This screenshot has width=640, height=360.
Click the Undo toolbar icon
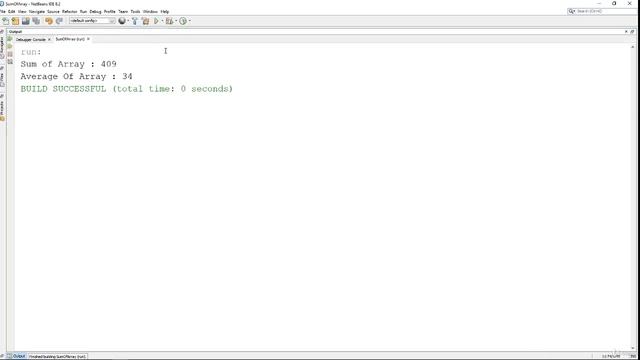(x=49, y=21)
